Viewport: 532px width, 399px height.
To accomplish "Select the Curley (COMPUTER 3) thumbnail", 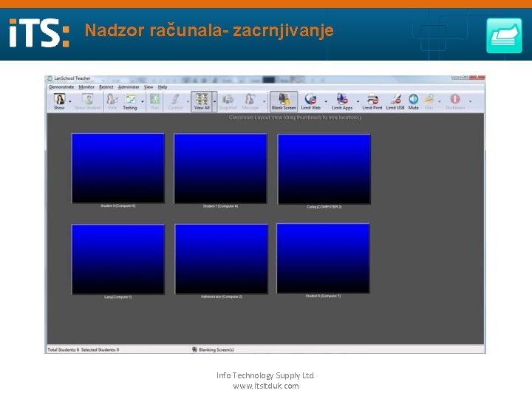I will tap(324, 169).
